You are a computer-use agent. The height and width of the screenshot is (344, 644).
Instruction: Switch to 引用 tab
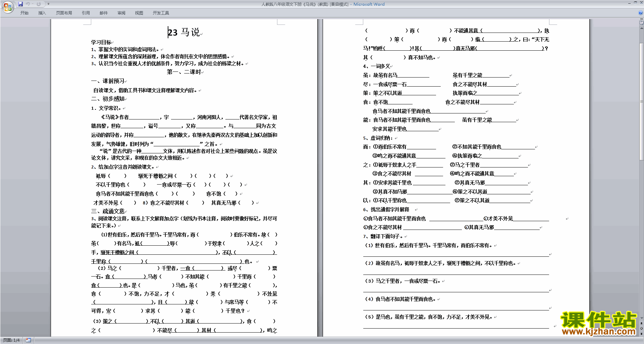(86, 13)
